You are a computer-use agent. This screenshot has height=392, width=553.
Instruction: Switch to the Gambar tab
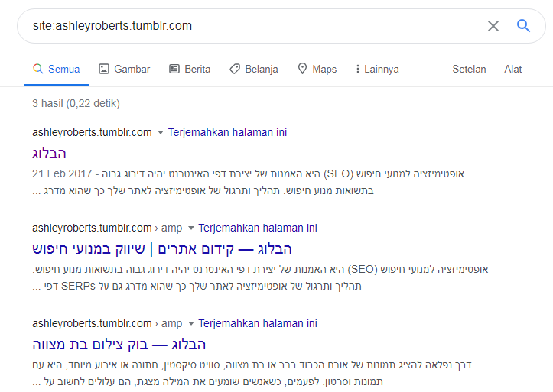[x=124, y=69]
